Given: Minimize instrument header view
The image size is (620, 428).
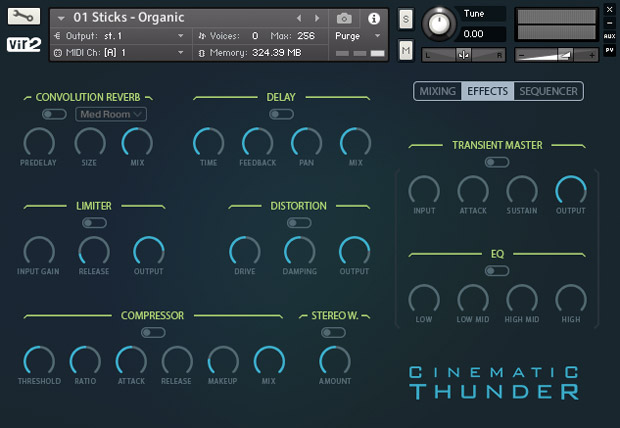Looking at the screenshot, I should [x=609, y=23].
